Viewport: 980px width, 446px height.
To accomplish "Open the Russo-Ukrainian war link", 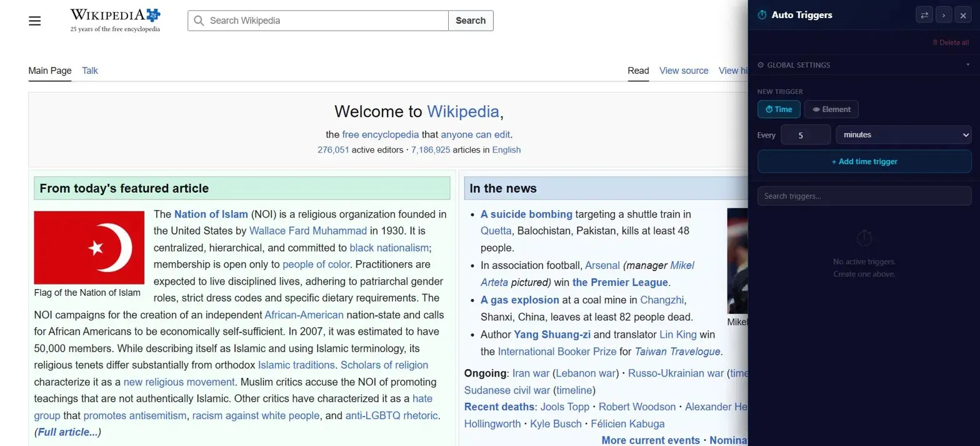I will (676, 373).
